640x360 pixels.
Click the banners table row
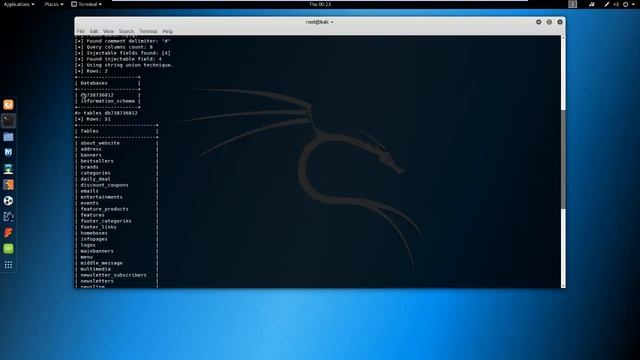pyautogui.click(x=91, y=155)
